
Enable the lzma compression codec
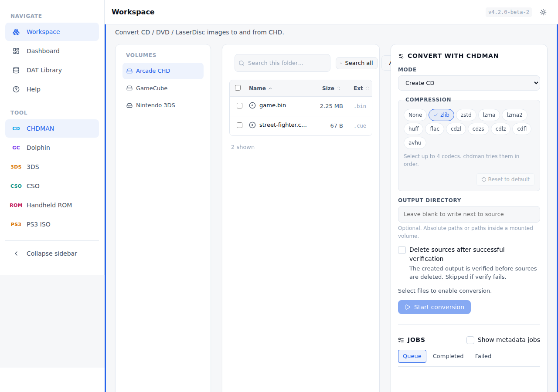point(489,115)
